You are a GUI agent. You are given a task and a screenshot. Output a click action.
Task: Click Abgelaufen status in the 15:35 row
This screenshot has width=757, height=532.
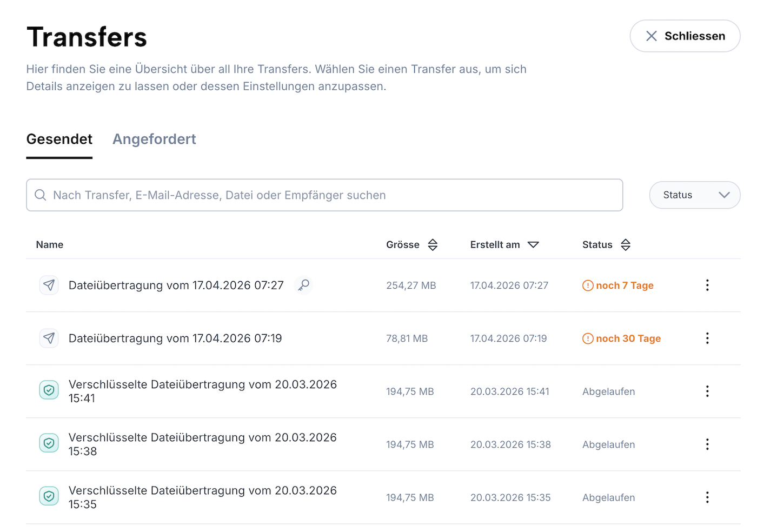(609, 497)
